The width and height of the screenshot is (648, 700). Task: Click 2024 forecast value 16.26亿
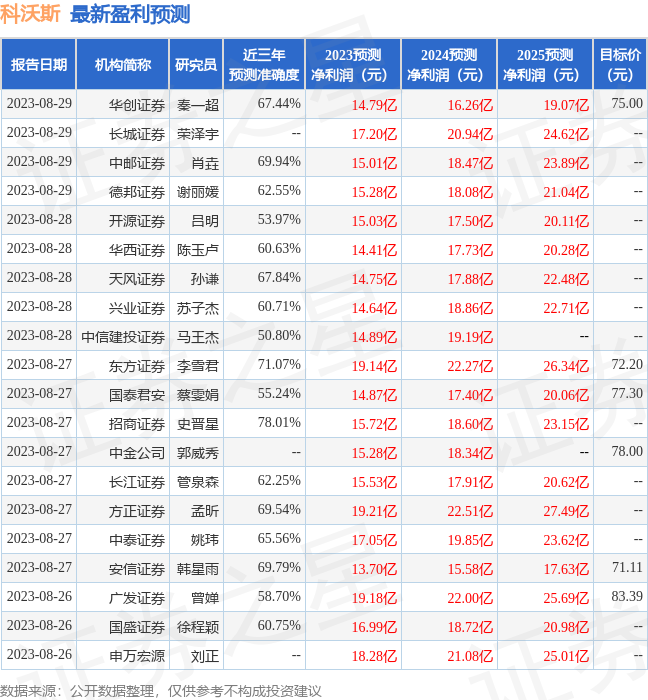click(x=470, y=105)
